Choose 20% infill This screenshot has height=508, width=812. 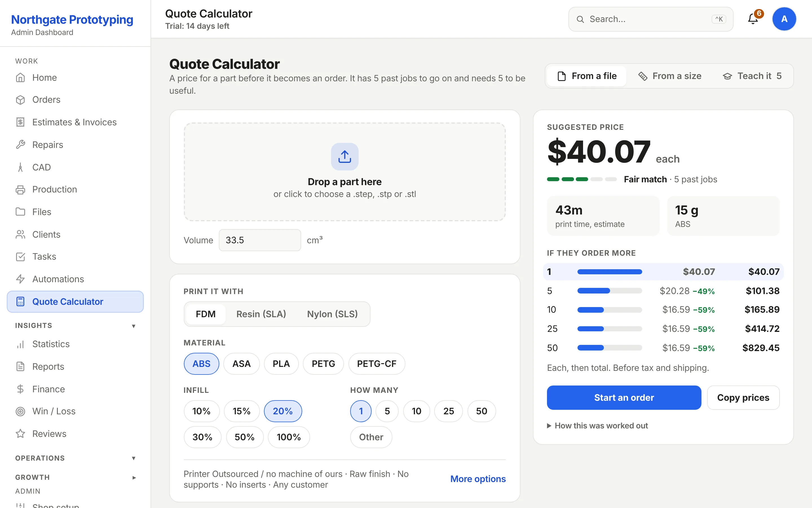tap(283, 411)
